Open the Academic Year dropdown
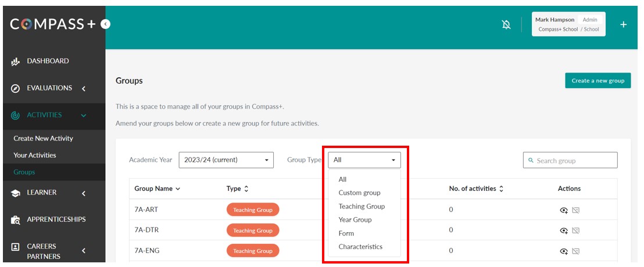Screen dimensions: 644x267 pyautogui.click(x=226, y=160)
